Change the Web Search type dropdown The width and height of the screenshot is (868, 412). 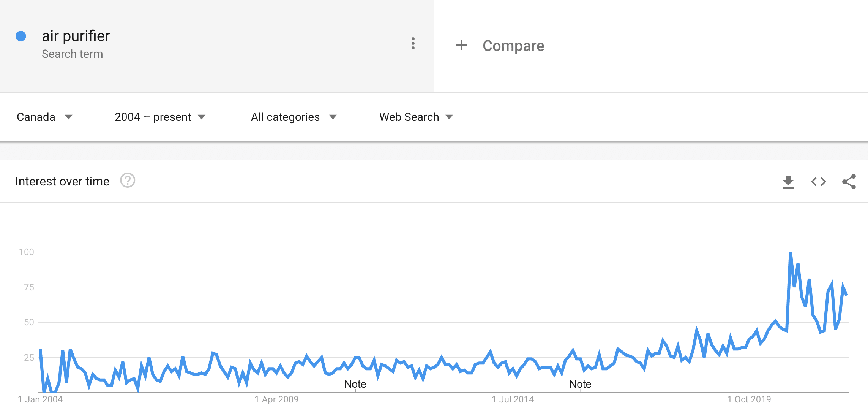click(x=416, y=117)
